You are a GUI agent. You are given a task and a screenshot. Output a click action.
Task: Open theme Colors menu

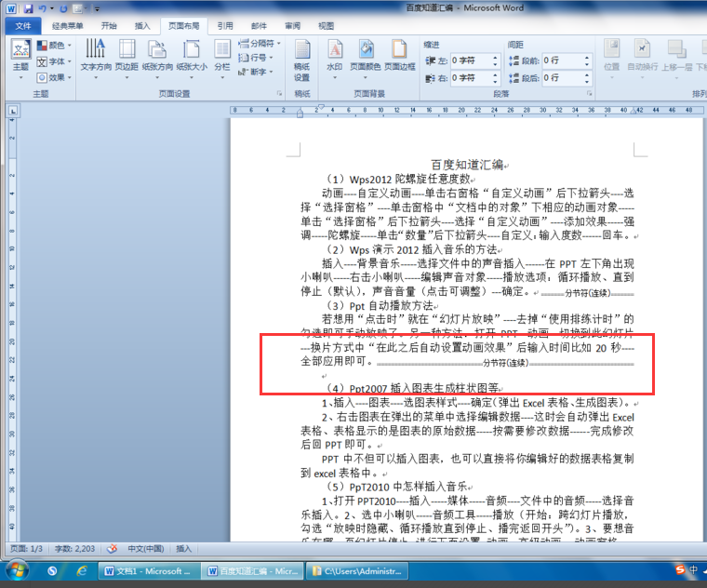tap(54, 45)
